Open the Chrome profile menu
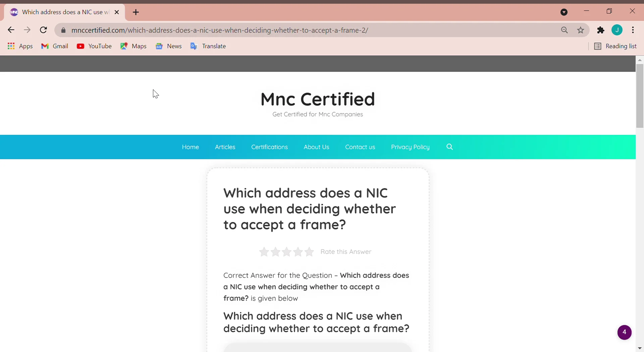This screenshot has height=352, width=644. tap(618, 30)
